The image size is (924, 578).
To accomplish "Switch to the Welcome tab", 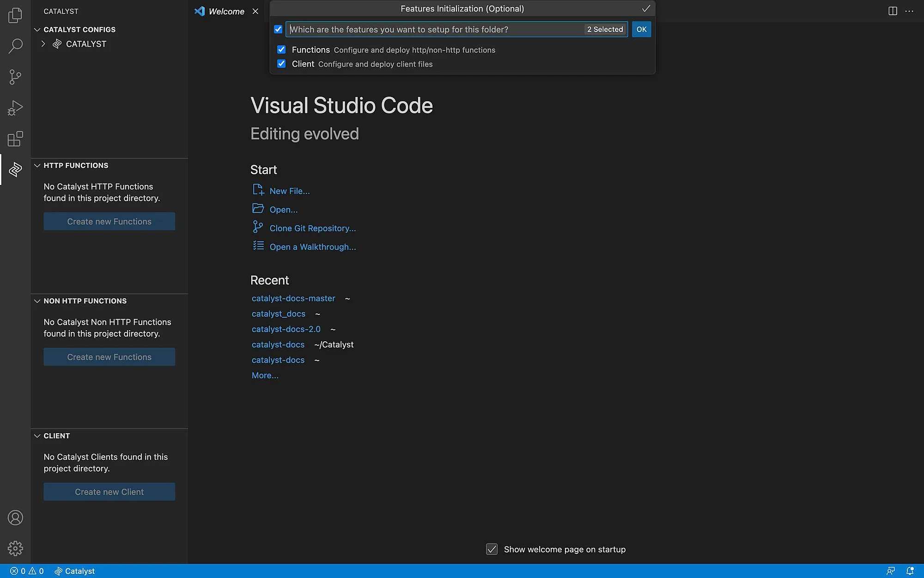I will [226, 11].
